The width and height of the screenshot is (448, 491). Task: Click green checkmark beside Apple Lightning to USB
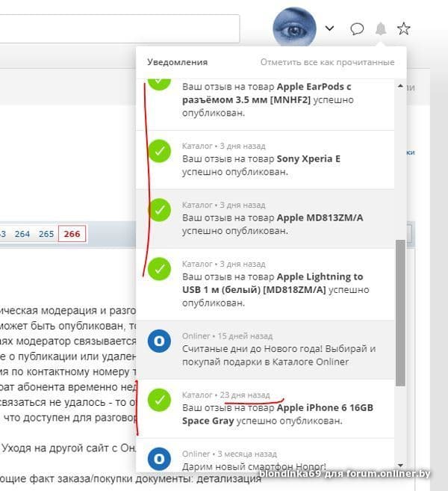tap(159, 269)
